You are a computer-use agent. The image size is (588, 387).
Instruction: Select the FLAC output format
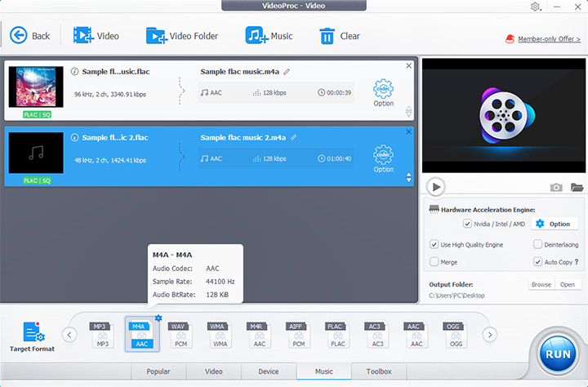(x=336, y=335)
